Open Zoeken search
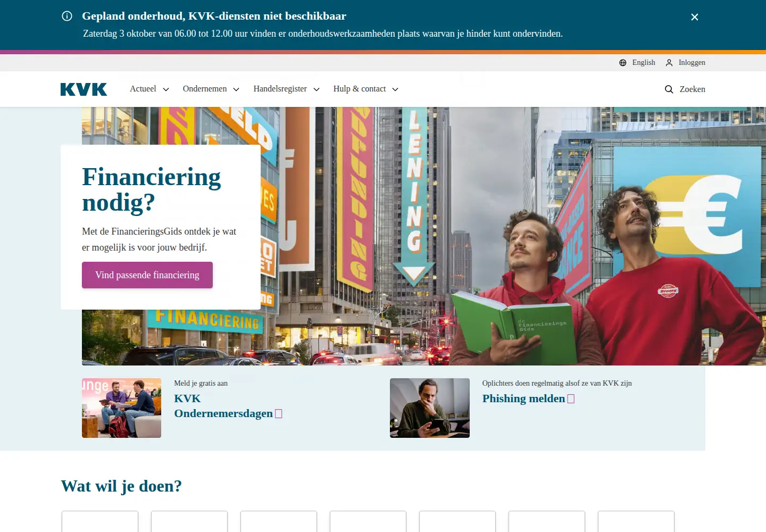The height and width of the screenshot is (532, 766). click(x=685, y=89)
